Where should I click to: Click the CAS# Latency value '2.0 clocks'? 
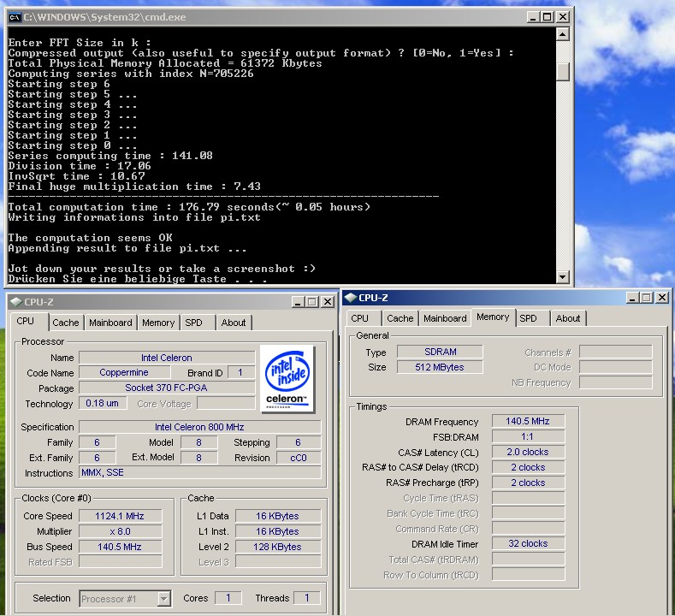[x=528, y=452]
